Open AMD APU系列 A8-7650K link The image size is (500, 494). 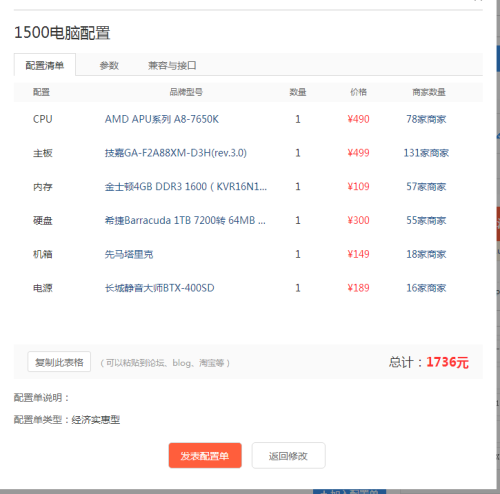[x=162, y=119]
